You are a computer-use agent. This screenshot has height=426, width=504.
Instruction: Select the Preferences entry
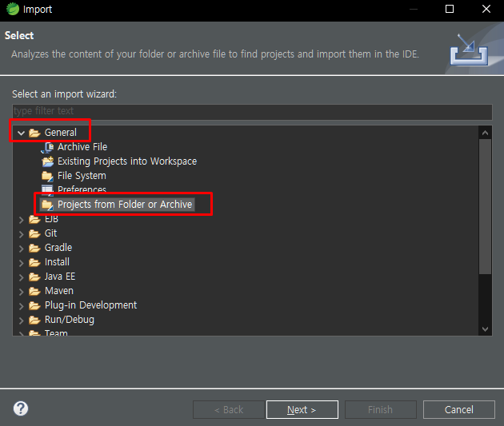pyautogui.click(x=82, y=189)
